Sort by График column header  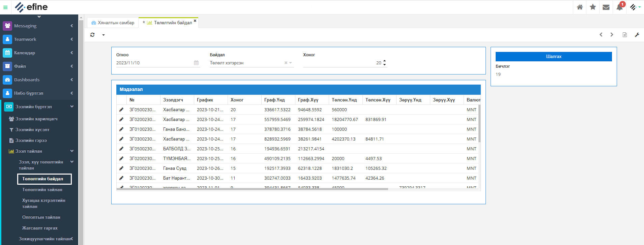coord(211,100)
